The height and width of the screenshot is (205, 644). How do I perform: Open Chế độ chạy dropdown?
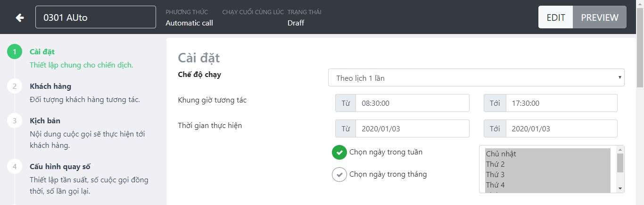click(476, 78)
